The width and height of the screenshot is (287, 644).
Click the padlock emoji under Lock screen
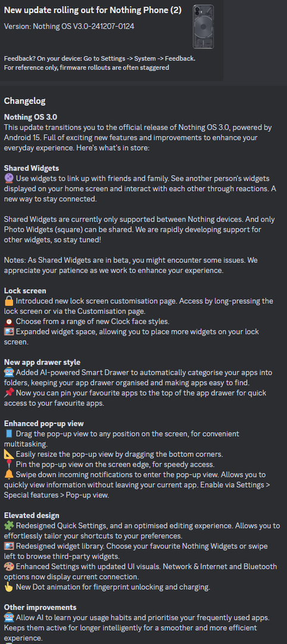click(8, 301)
